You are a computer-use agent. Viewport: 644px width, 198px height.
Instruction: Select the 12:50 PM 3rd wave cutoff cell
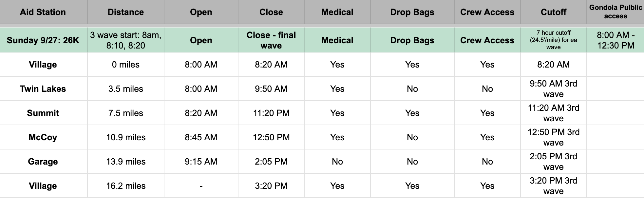(x=553, y=137)
